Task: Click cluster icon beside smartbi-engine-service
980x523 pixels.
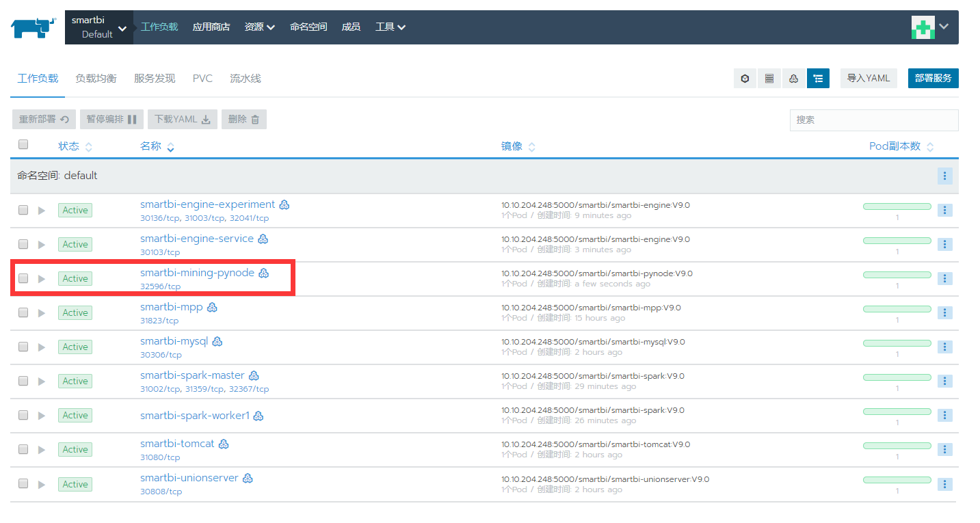Action: coord(263,239)
